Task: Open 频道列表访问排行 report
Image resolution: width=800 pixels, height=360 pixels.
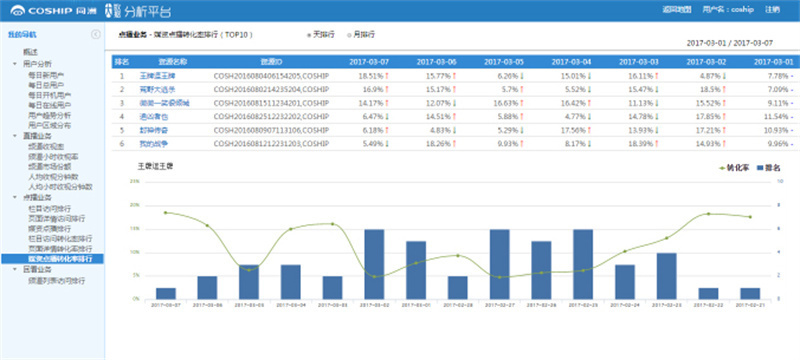Action: click(57, 281)
